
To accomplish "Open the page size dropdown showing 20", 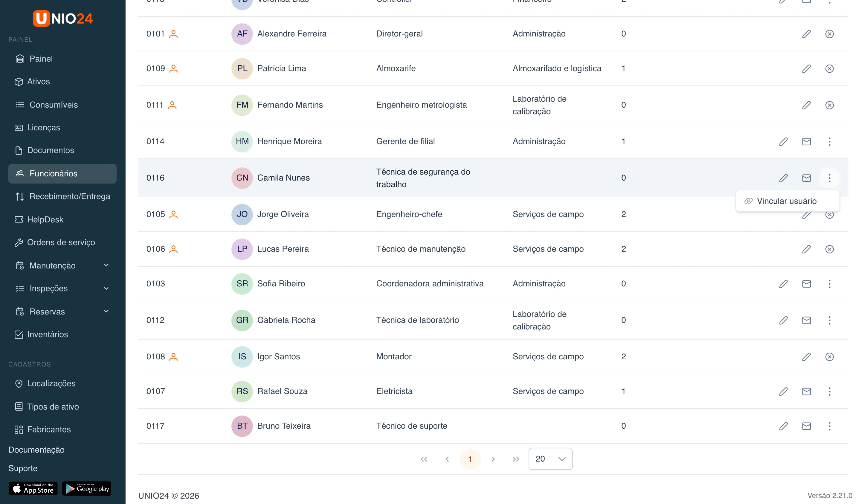I will click(x=550, y=459).
